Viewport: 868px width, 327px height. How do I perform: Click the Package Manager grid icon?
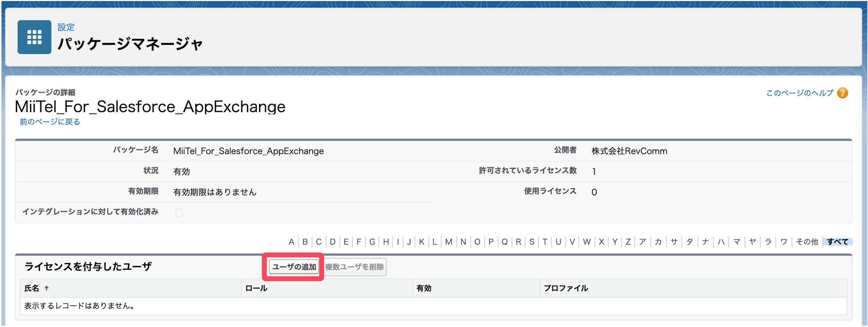pos(34,37)
